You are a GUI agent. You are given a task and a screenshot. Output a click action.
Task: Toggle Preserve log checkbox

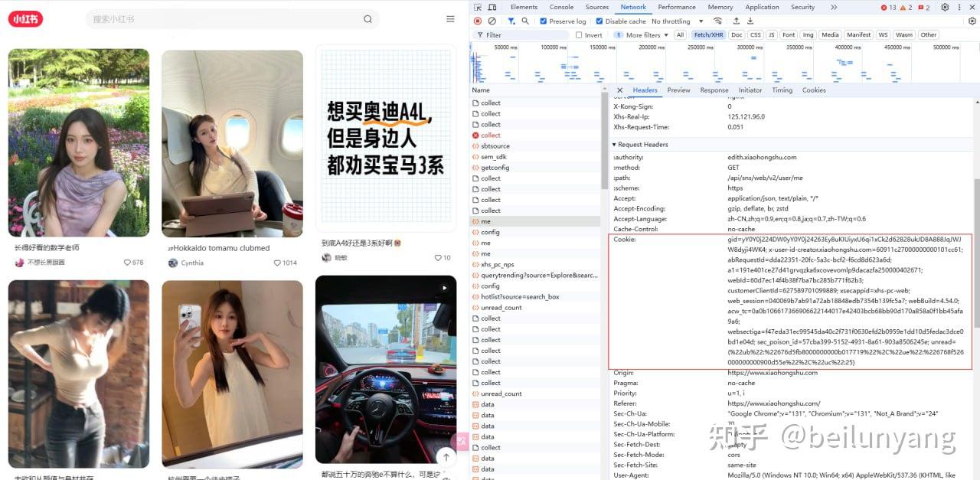coord(544,21)
